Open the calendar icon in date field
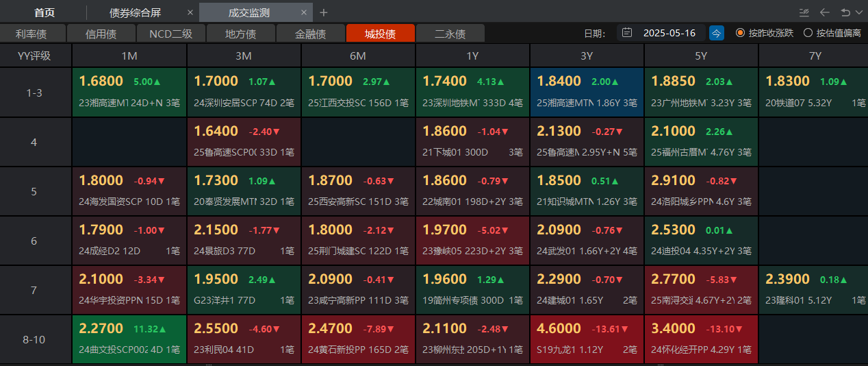868x366 pixels. 627,33
